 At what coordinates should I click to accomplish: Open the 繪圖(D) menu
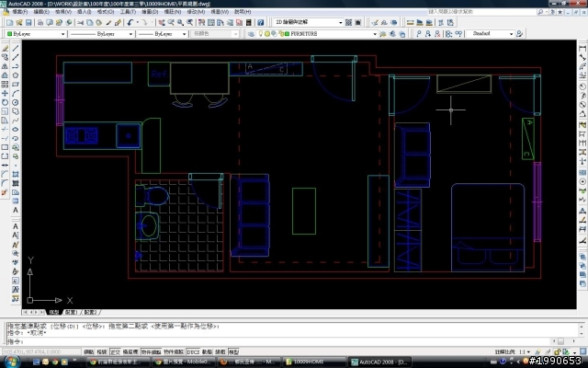coord(150,12)
